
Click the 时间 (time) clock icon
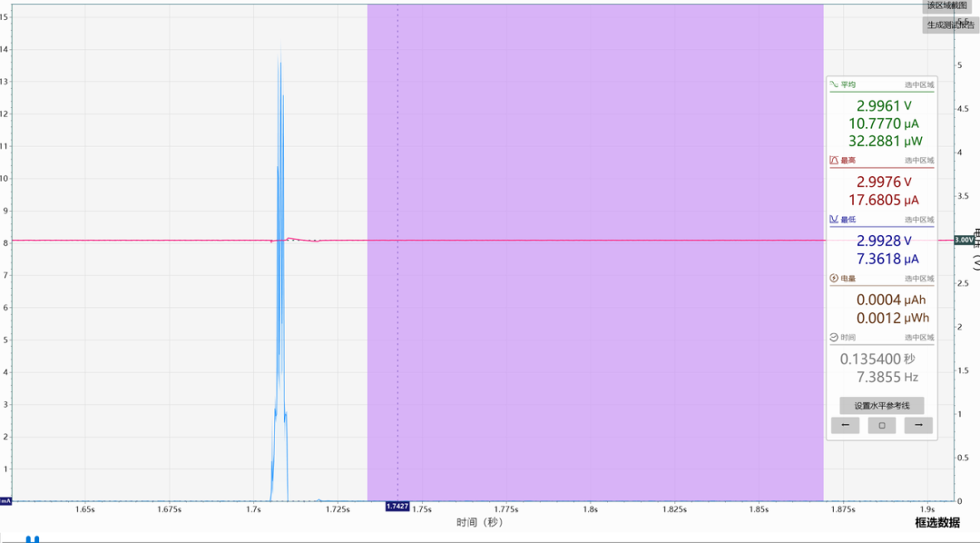coord(835,337)
